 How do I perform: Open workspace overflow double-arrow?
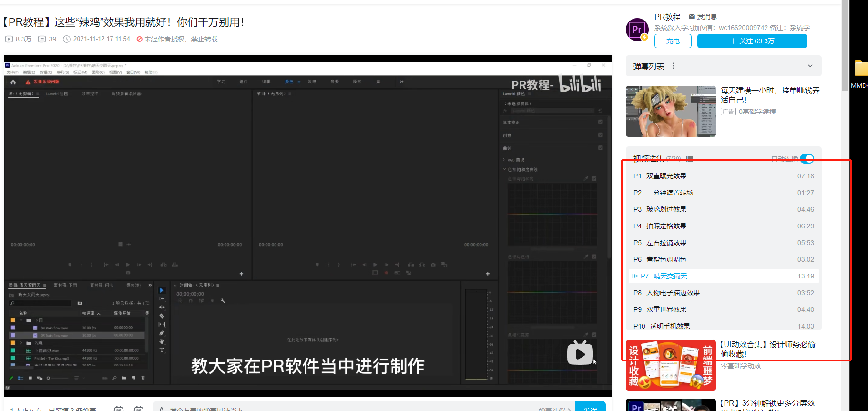tap(402, 82)
